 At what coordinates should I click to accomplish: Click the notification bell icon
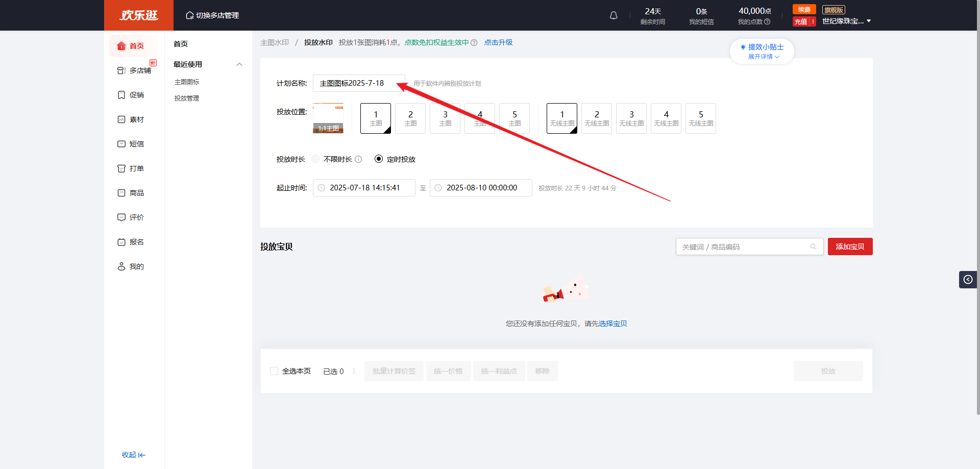[614, 15]
